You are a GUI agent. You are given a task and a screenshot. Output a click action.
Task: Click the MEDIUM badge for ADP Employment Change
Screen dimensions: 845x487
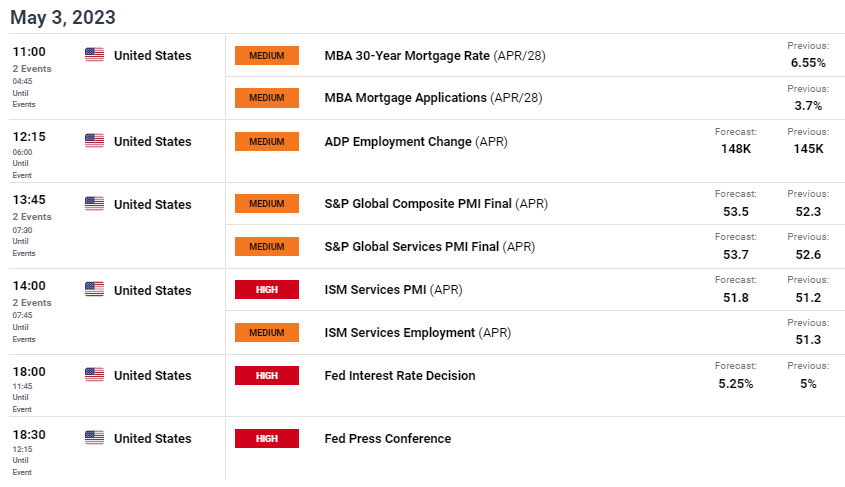267,142
